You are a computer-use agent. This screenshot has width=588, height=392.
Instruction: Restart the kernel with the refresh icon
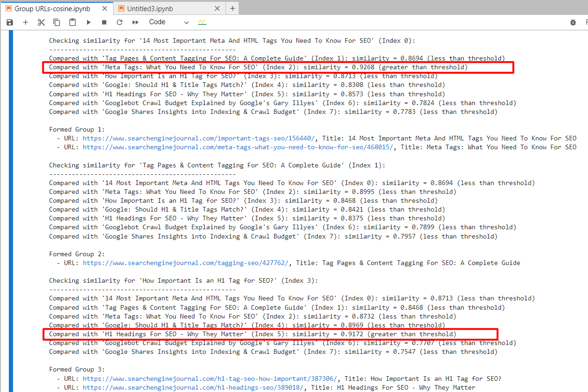[119, 22]
